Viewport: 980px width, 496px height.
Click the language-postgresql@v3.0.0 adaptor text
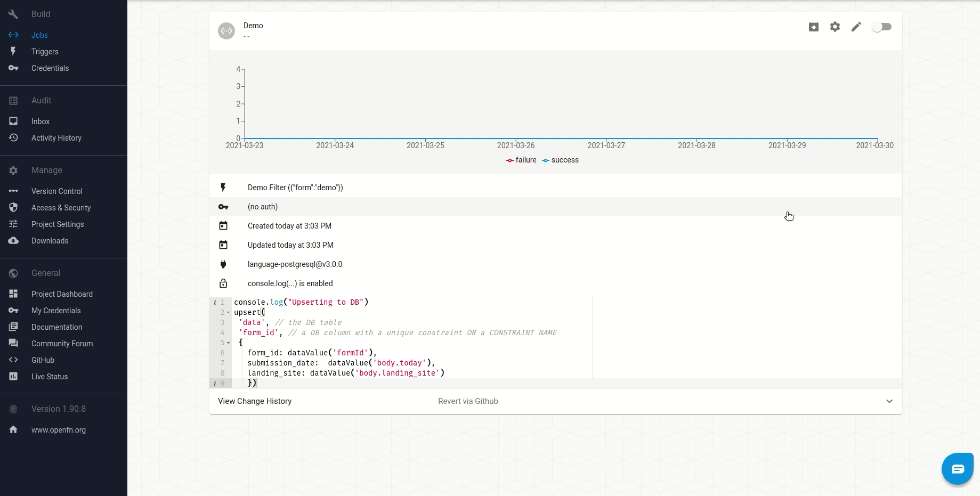[295, 264]
